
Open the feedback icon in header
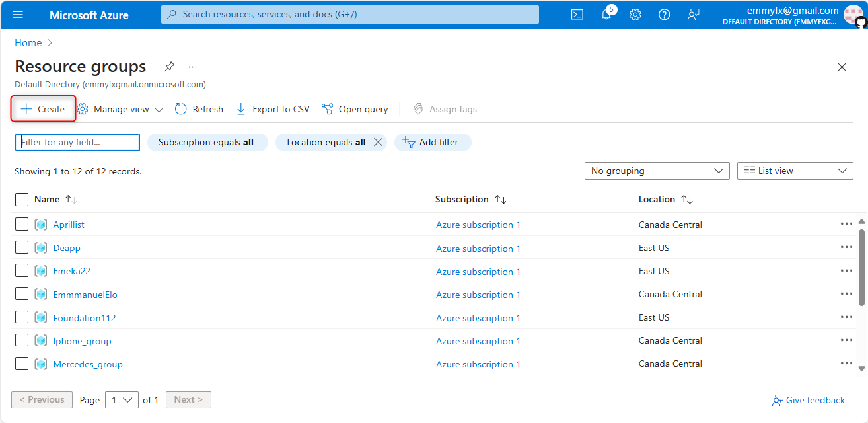click(x=693, y=15)
